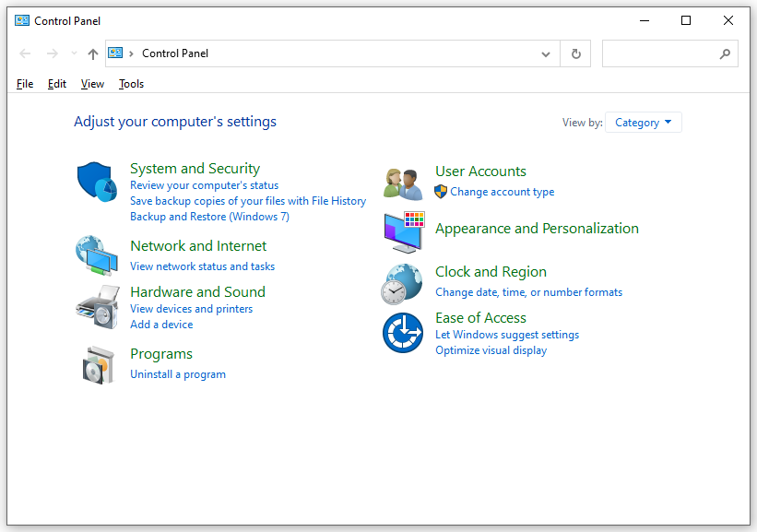Open Hardware and Sound heading
This screenshot has height=532, width=757.
198,292
